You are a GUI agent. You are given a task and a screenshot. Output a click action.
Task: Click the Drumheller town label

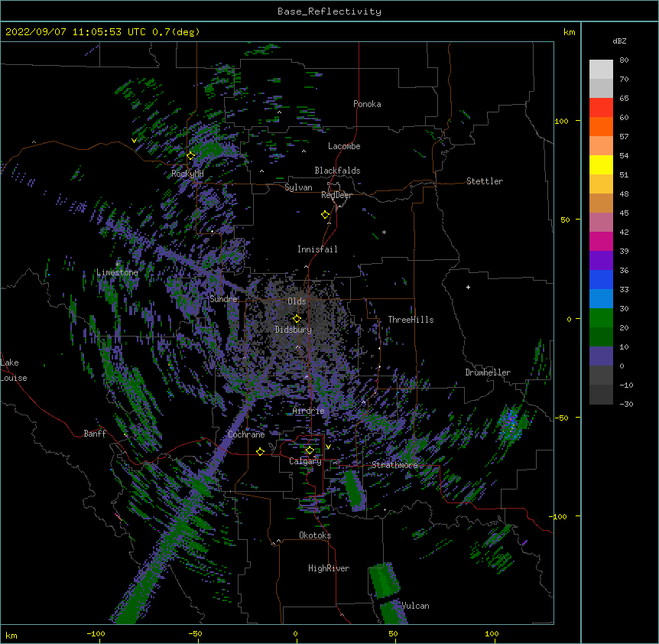[x=488, y=372]
